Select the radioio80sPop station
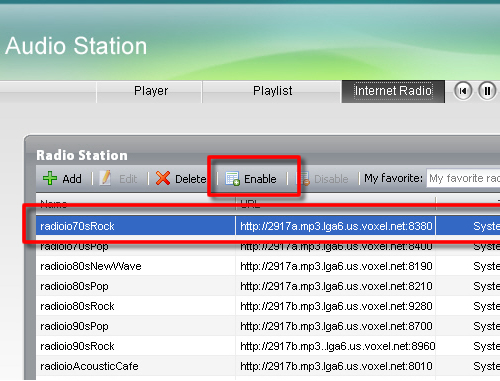The image size is (500, 381). (x=268, y=286)
